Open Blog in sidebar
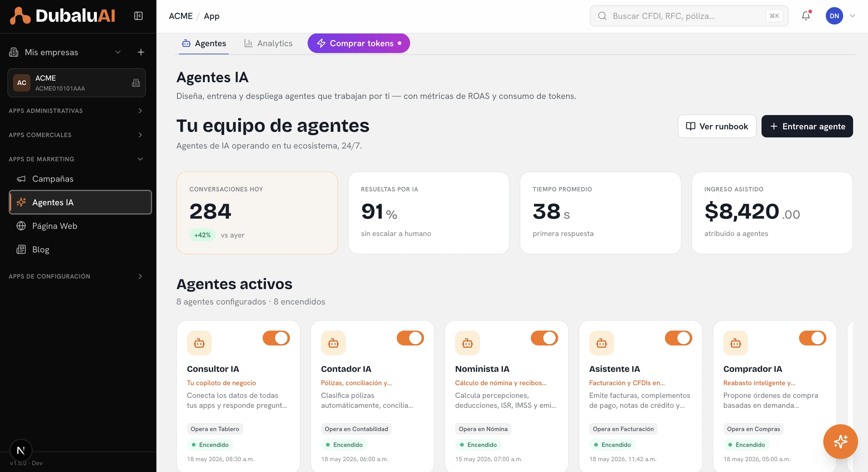Viewport: 868px width, 472px height. pos(80,249)
